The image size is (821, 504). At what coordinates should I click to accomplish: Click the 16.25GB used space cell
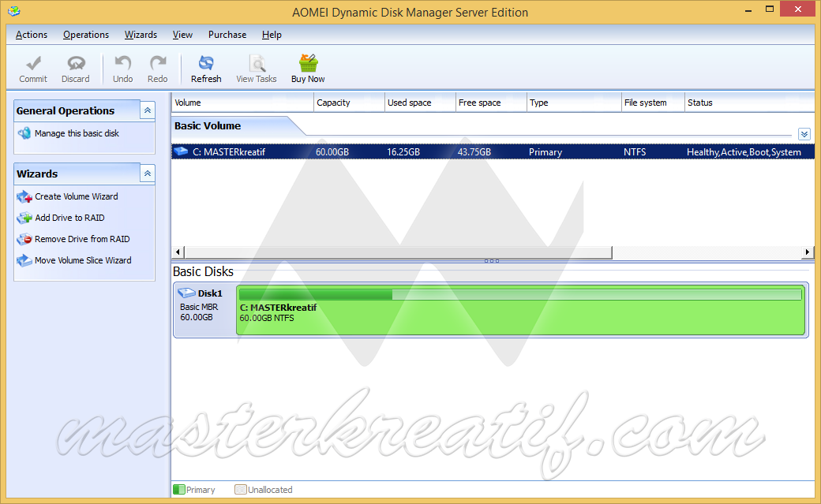click(x=403, y=152)
